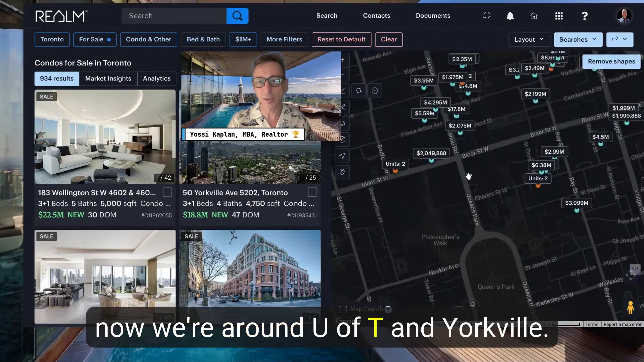Select the 50 Yorkville Ave listing checkbox
The image size is (644, 362).
pyautogui.click(x=312, y=192)
